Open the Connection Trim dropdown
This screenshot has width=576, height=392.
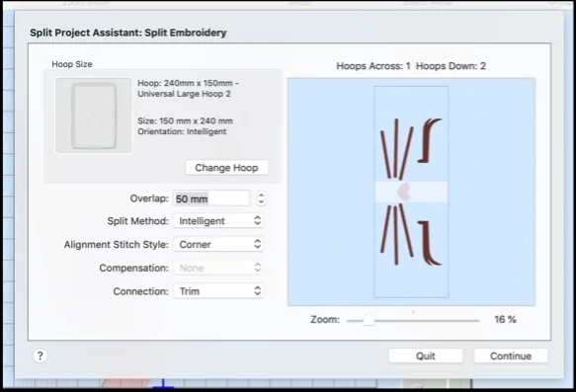(218, 291)
